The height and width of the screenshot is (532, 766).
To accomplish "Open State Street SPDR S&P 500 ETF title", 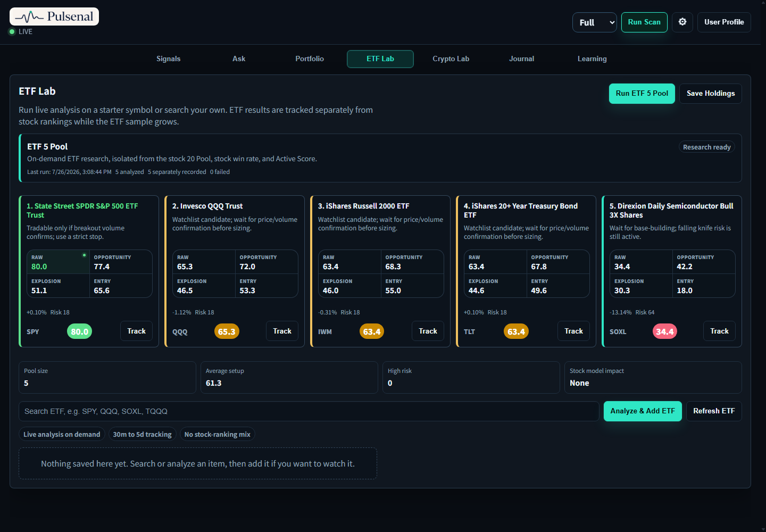I will (x=82, y=211).
